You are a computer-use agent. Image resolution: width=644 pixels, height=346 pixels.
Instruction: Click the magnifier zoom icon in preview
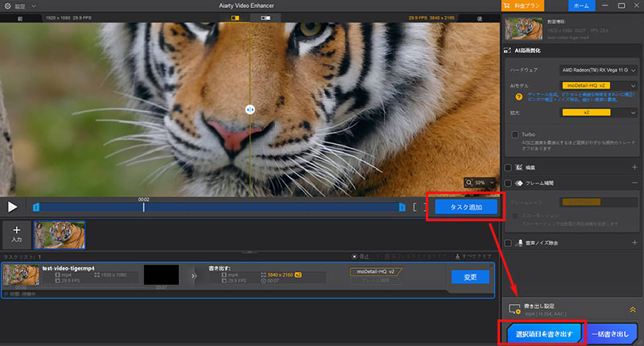point(469,183)
